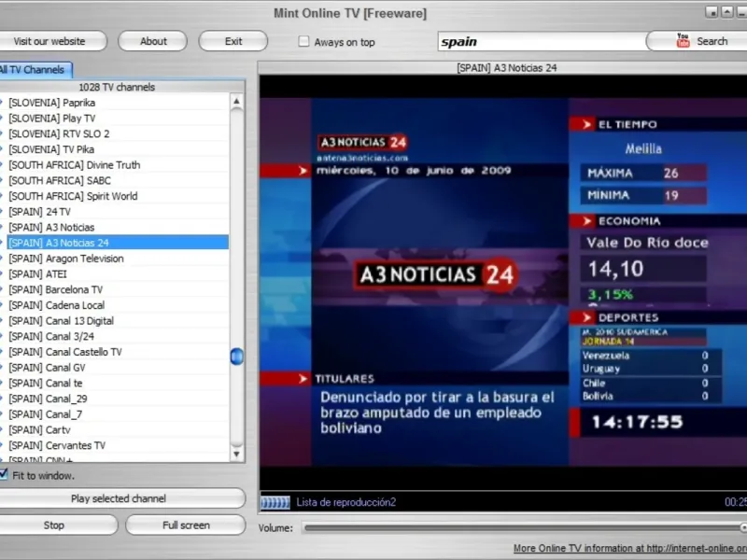Click the Stop button
The height and width of the screenshot is (560, 747).
click(x=58, y=525)
